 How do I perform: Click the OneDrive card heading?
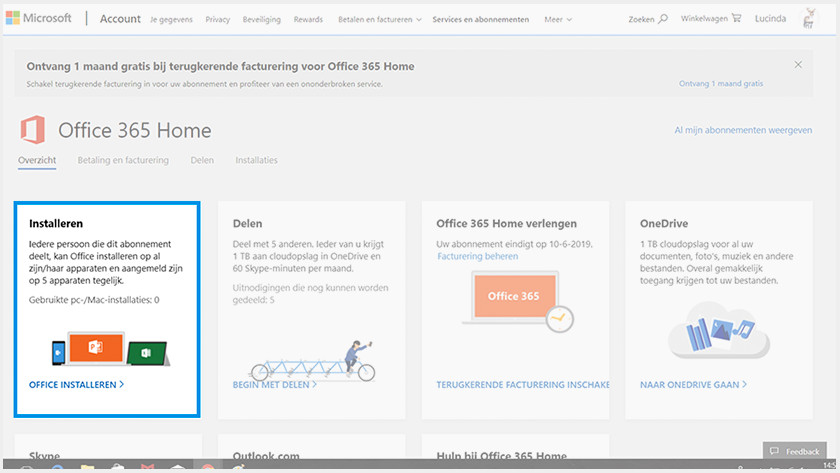coord(664,223)
